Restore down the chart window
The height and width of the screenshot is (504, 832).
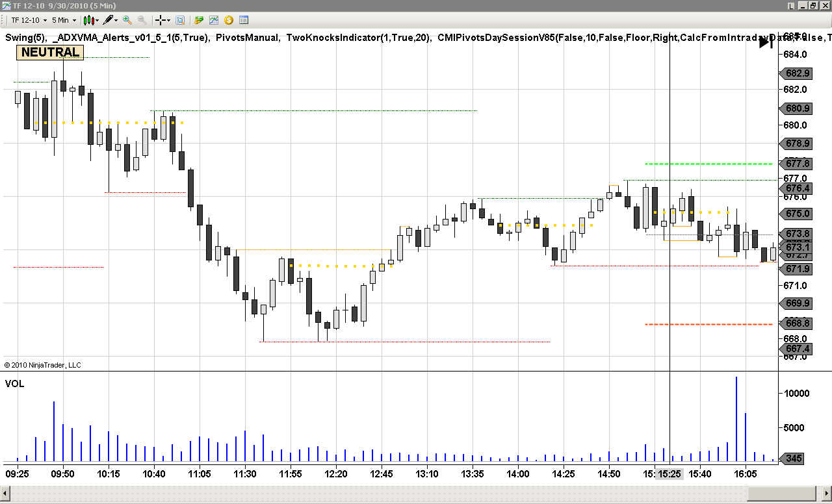[812, 5]
